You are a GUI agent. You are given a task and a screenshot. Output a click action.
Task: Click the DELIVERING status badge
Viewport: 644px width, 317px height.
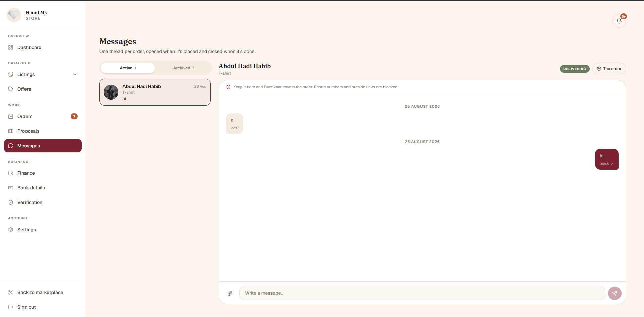pos(575,69)
